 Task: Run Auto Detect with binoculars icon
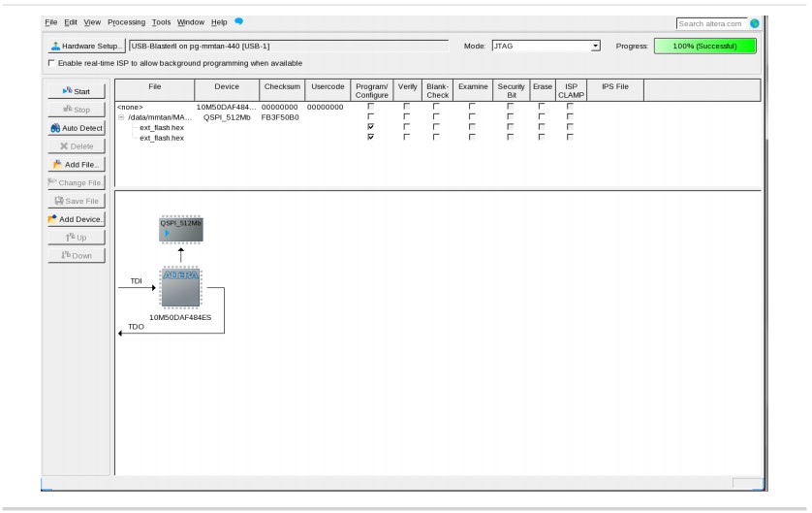(x=77, y=128)
